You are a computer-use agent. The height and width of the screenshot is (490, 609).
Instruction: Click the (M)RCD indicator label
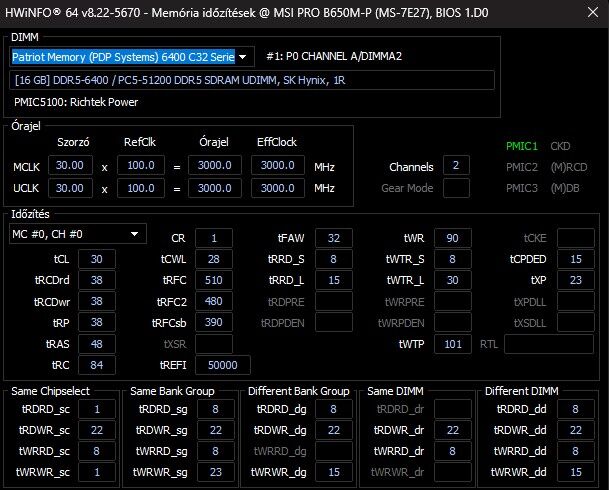[569, 167]
